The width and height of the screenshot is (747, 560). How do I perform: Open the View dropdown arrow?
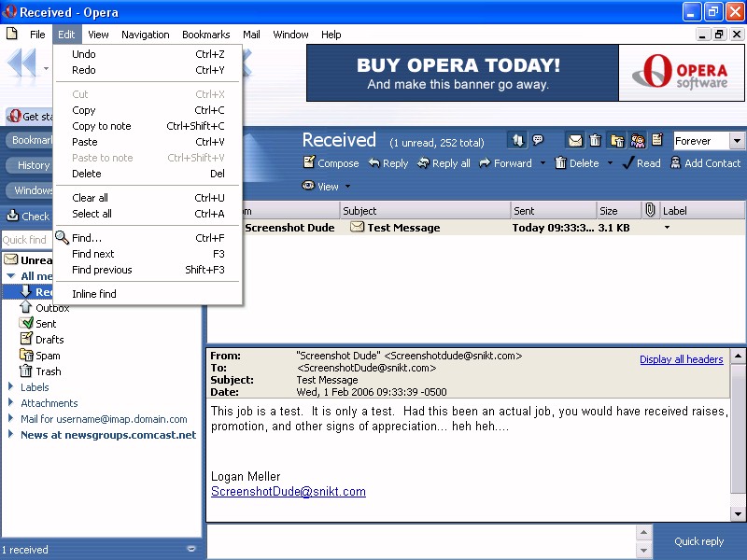tap(347, 186)
